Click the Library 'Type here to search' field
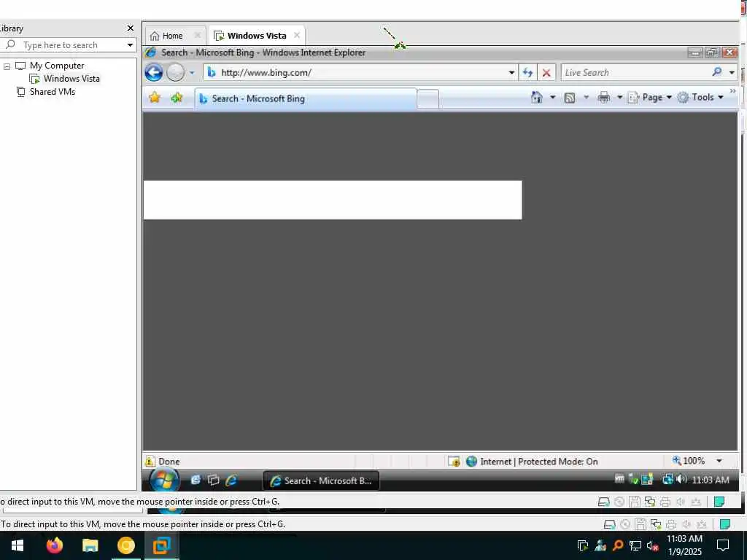747x560 pixels. pos(69,44)
